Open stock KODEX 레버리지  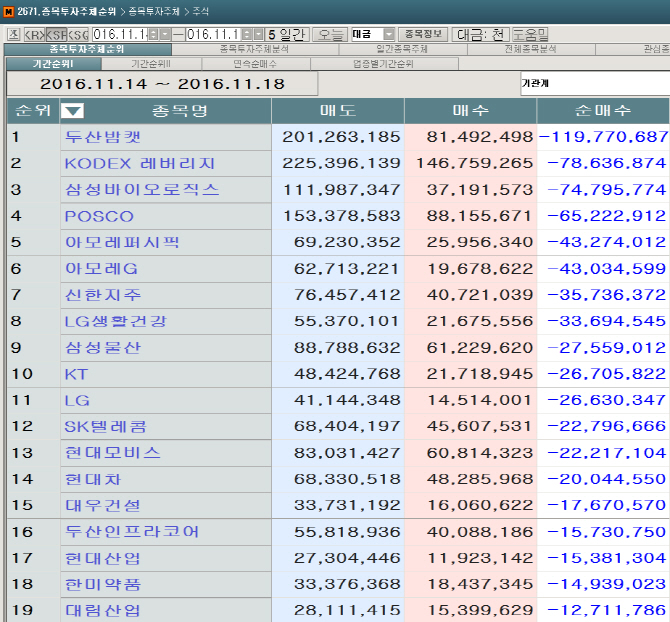140,163
